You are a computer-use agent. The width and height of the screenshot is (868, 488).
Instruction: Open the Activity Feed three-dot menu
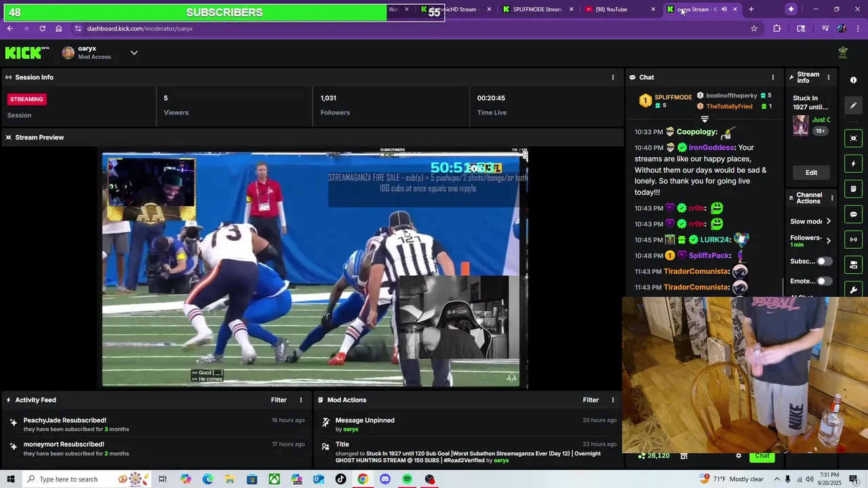tap(301, 400)
